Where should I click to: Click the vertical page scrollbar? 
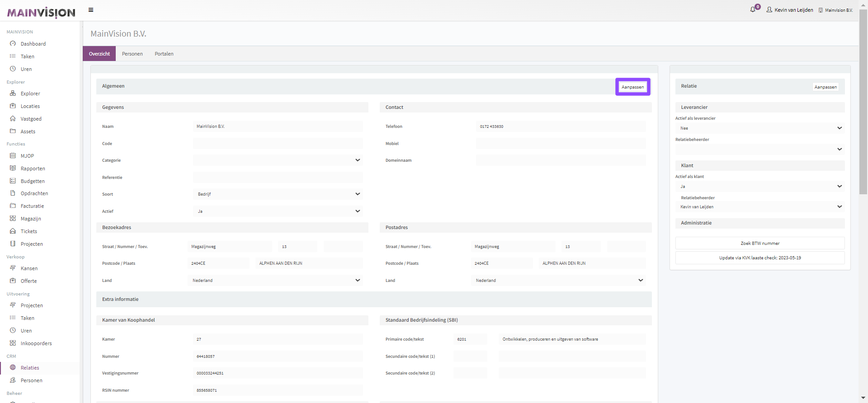[863, 102]
